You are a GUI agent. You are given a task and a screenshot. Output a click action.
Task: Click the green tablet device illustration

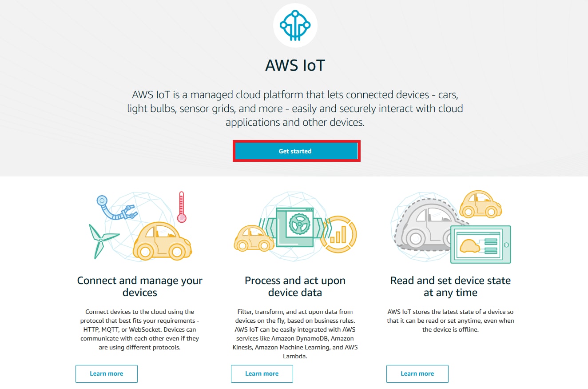480,244
